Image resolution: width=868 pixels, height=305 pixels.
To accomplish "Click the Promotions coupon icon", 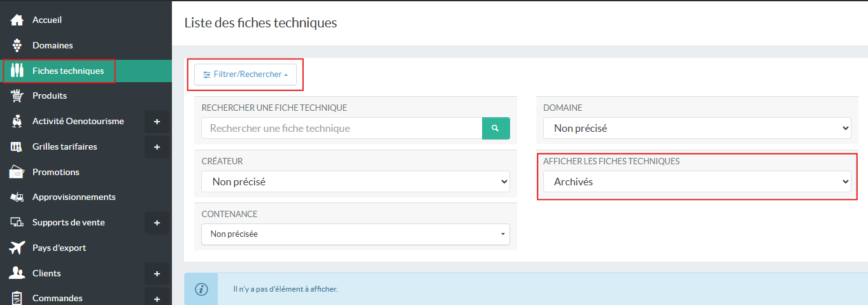I will pyautogui.click(x=17, y=172).
